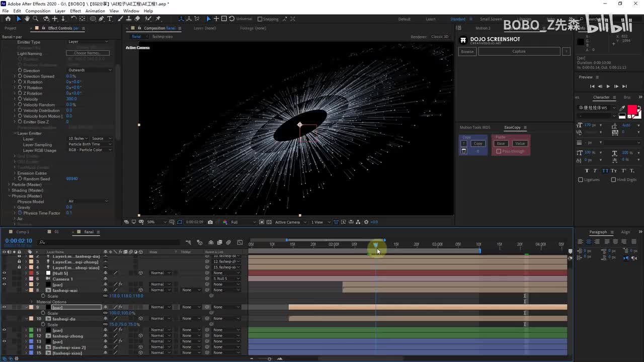Tick the Pass-through checkbox in EaseCopy
The image size is (644, 362).
(x=499, y=151)
